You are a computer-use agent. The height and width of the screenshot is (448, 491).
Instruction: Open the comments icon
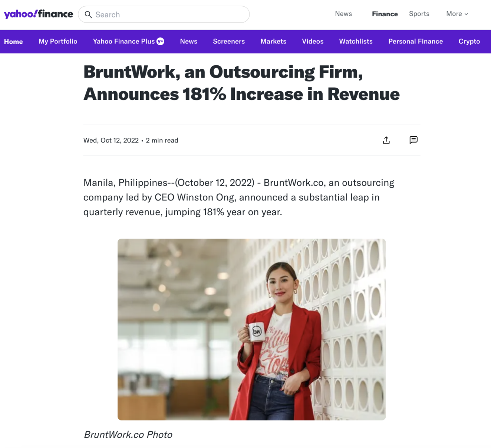[x=413, y=140]
